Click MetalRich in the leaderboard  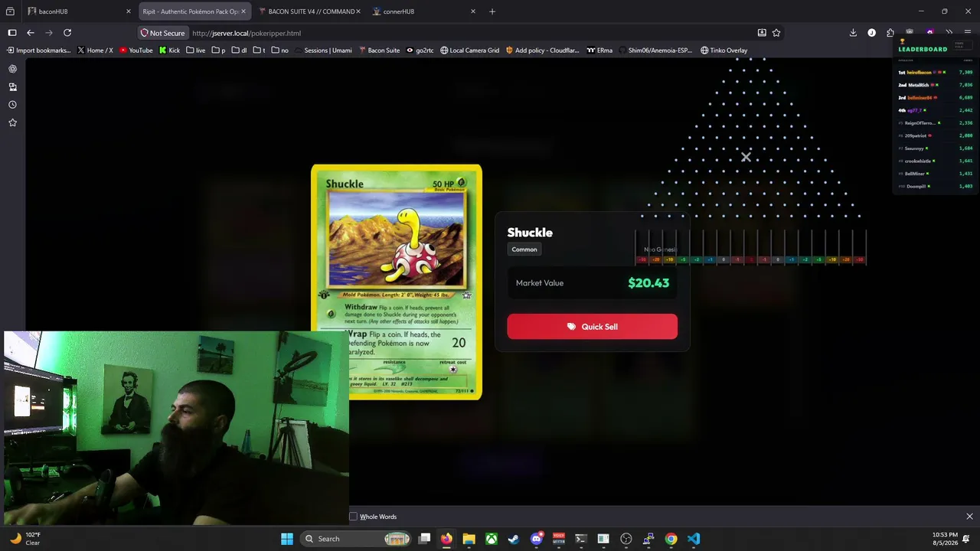click(918, 85)
